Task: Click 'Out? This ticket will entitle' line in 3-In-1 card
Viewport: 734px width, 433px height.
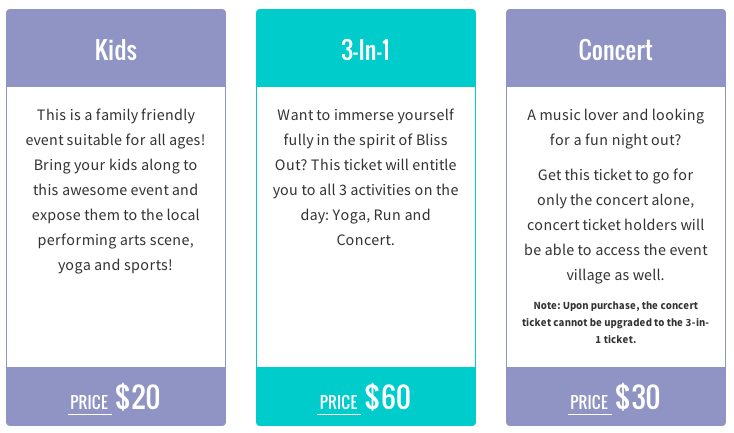Action: (365, 164)
